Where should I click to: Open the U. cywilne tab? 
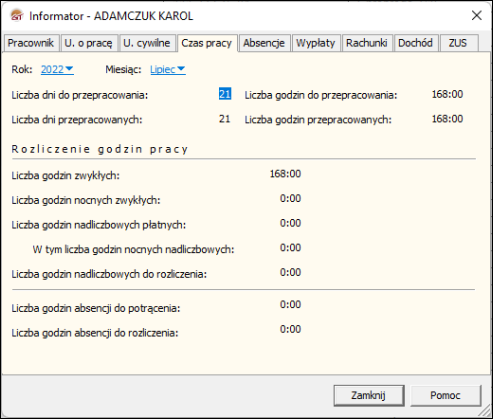tap(147, 43)
